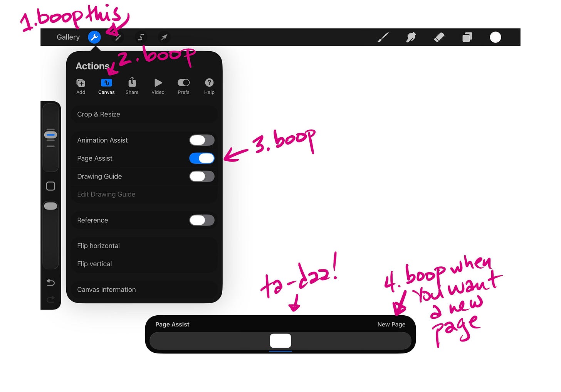Open the Prefs tab in Actions
Viewport: 561px width, 392px height.
point(184,86)
